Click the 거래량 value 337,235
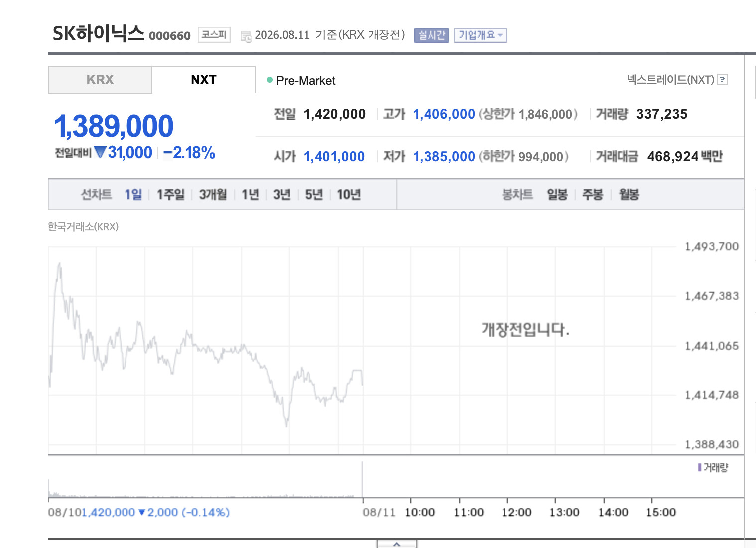The height and width of the screenshot is (548, 756). click(x=662, y=114)
